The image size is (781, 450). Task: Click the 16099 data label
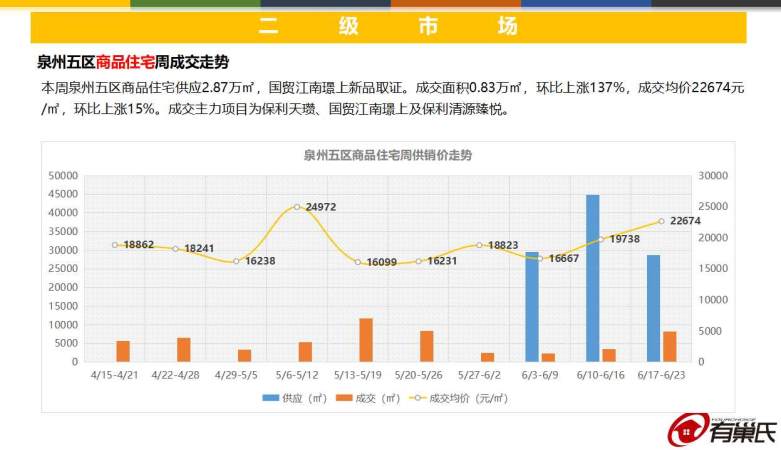(x=382, y=262)
